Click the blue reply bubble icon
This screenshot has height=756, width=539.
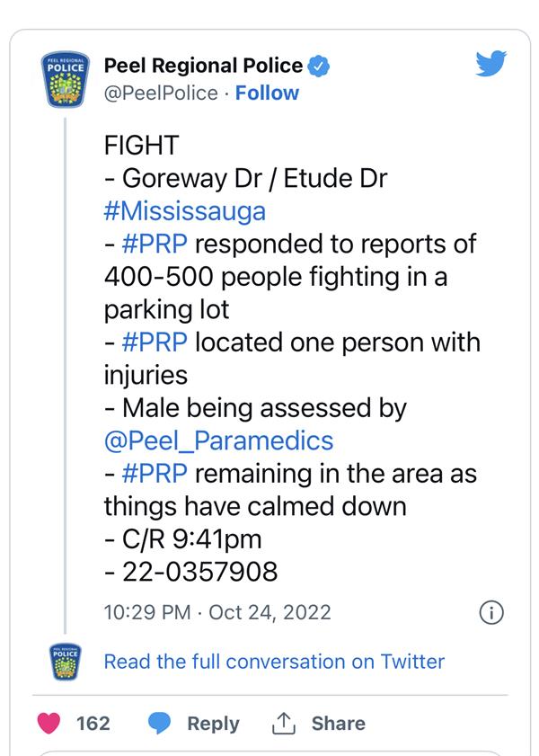pos(160,724)
